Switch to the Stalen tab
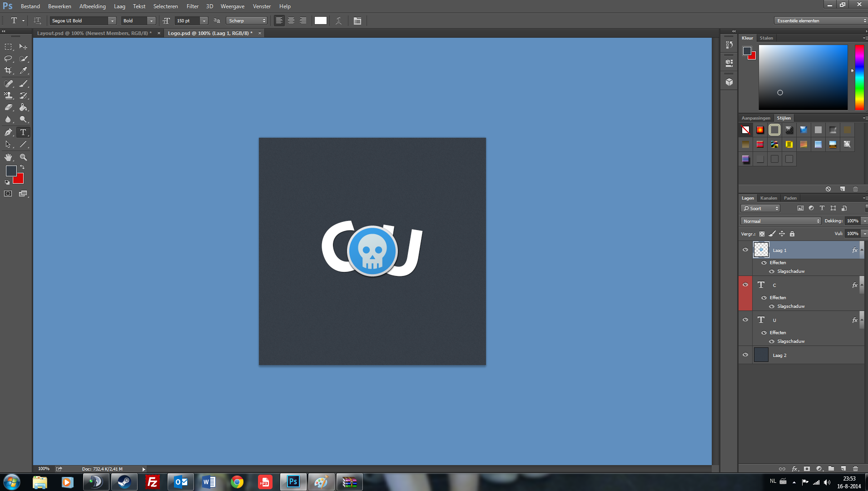 click(766, 38)
